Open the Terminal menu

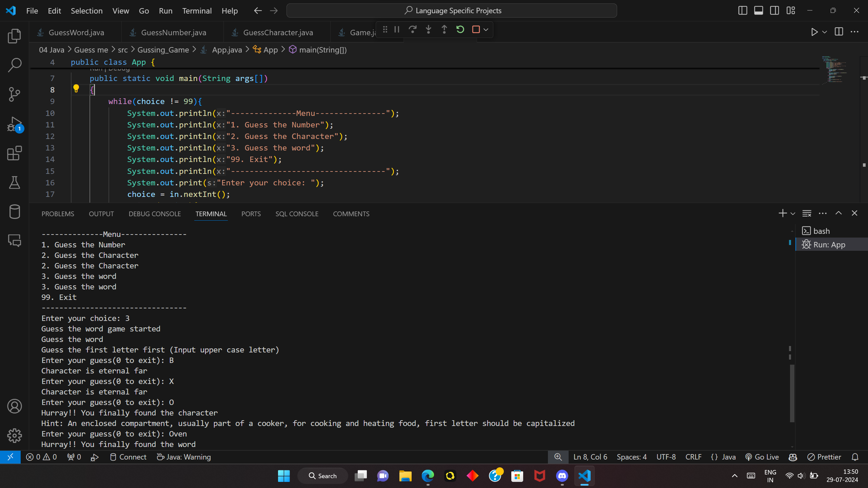[x=197, y=11]
